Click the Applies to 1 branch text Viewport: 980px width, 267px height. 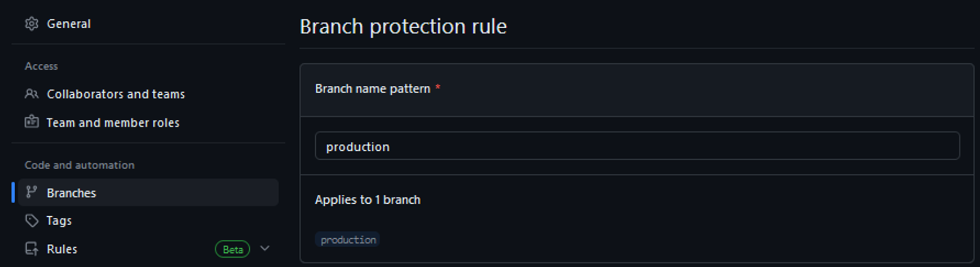[x=368, y=200]
